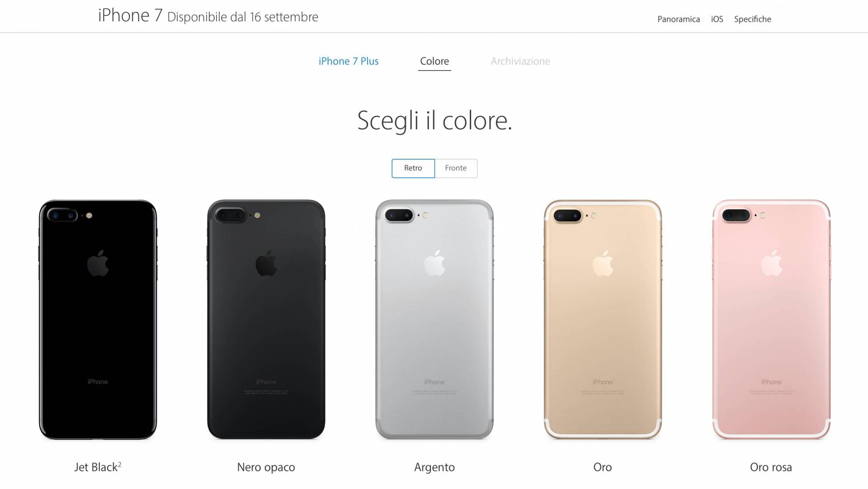Viewport: 868px width, 489px height.
Task: Choose the Nero opaco iPhone image
Action: (266, 319)
